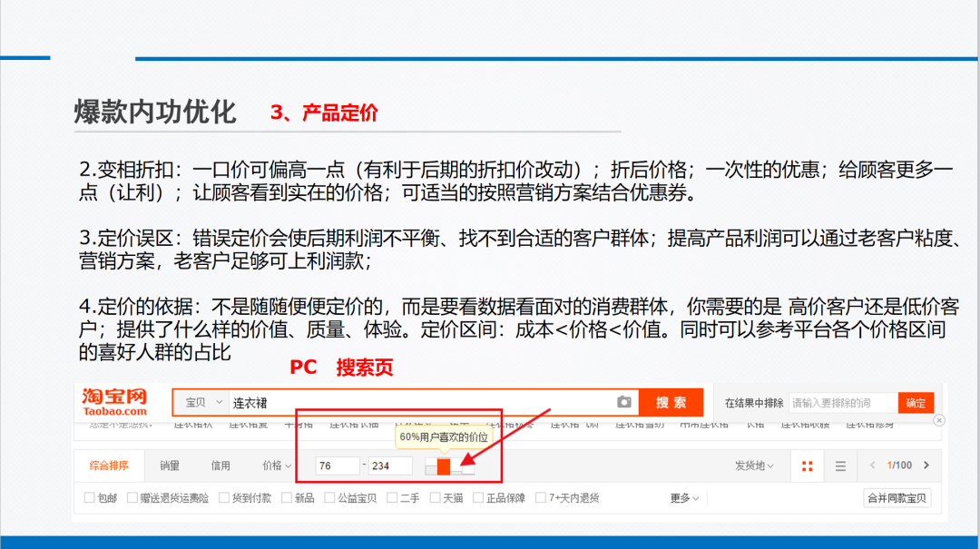Viewport: 980px width, 549px height.
Task: Click the maximum price field showing 234
Action: (x=390, y=466)
